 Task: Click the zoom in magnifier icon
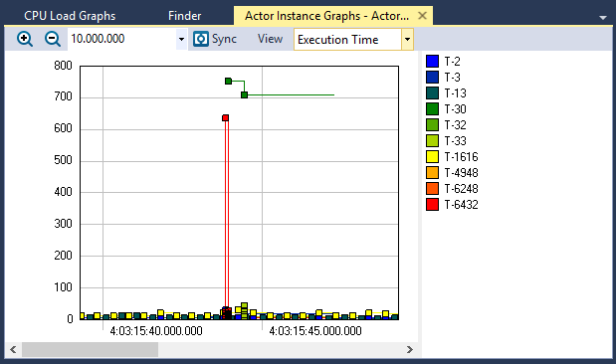point(24,39)
